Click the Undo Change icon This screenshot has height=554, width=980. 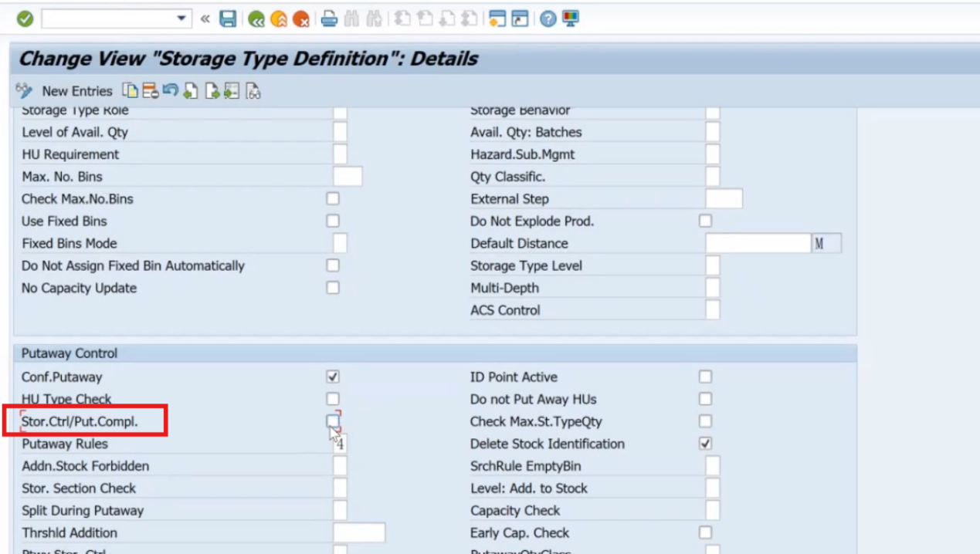click(171, 90)
